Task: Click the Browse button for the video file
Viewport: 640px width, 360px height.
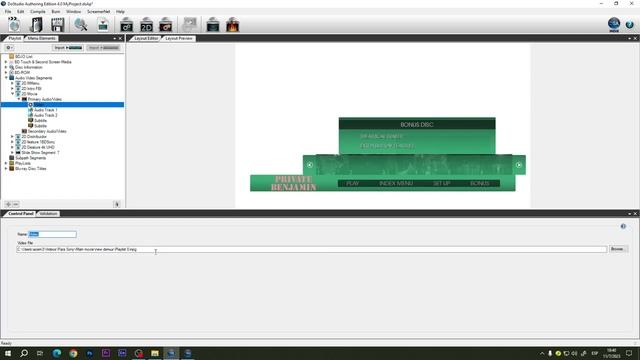Action: pos(618,249)
